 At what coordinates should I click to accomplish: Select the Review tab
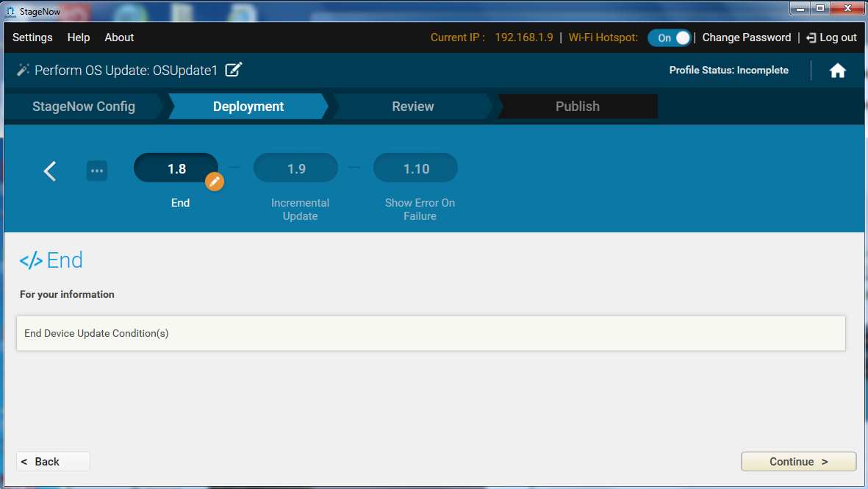[412, 107]
